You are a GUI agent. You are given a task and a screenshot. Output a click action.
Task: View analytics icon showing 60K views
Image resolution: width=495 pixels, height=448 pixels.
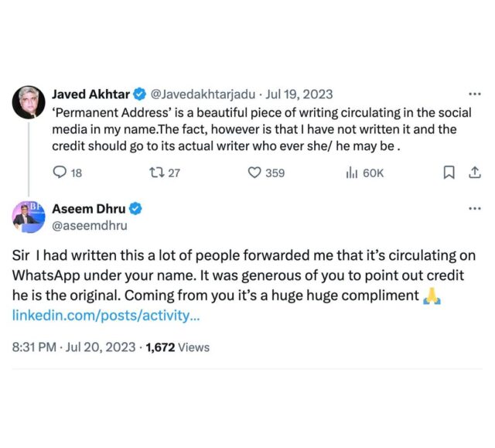(x=350, y=173)
